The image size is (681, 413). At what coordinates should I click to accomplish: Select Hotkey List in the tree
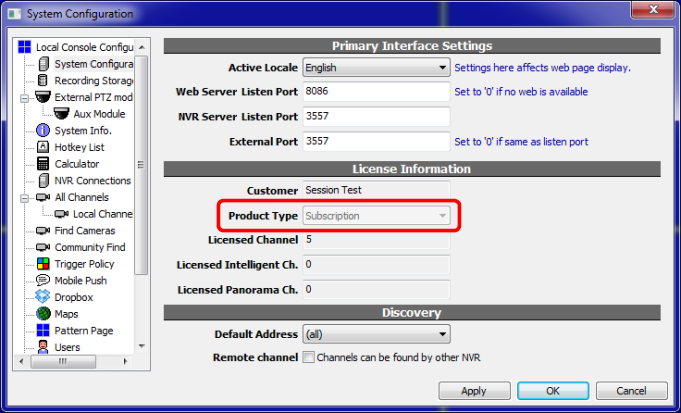pos(79,147)
